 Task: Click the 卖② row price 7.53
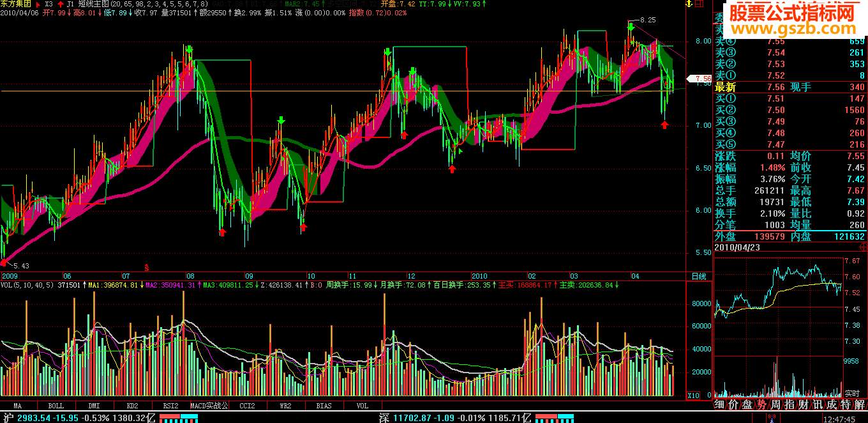pyautogui.click(x=776, y=65)
